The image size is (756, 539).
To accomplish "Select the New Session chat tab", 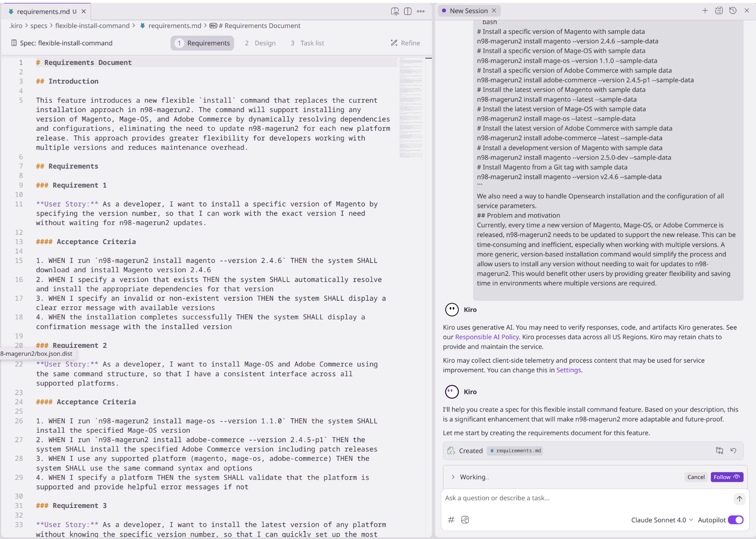I will [x=469, y=11].
